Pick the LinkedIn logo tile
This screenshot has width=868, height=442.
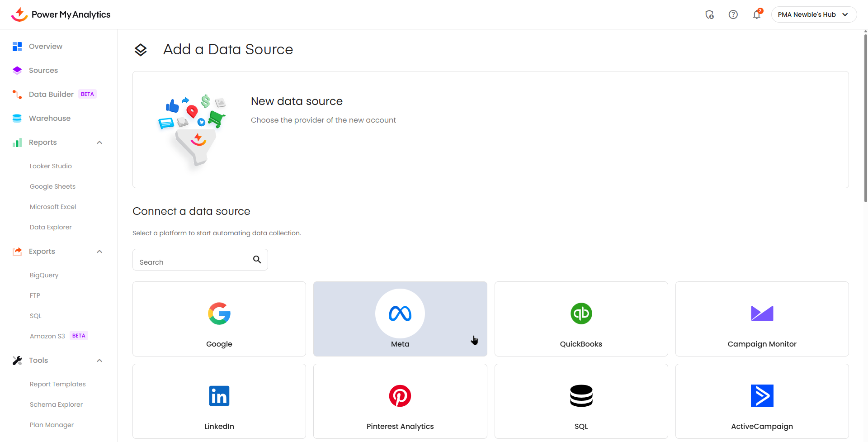[x=219, y=396]
